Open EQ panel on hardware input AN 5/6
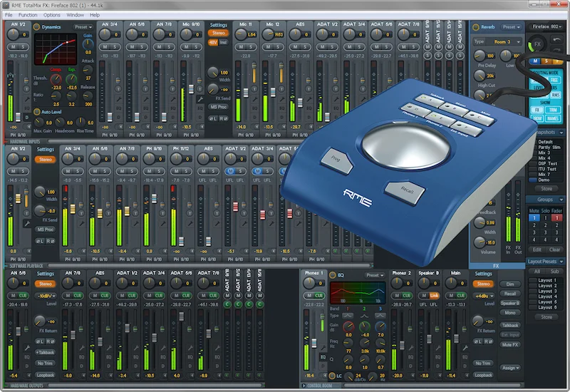Image resolution: width=570 pixels, height=392 pixels. pos(145,108)
